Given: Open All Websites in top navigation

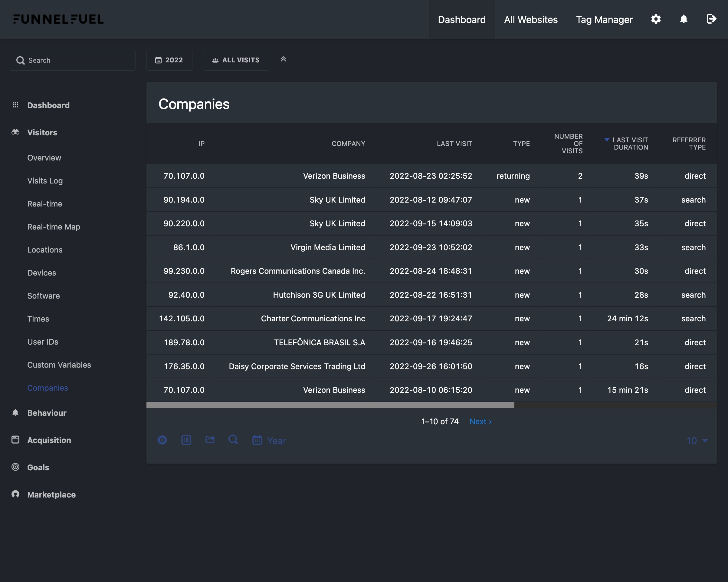Looking at the screenshot, I should pyautogui.click(x=531, y=19).
